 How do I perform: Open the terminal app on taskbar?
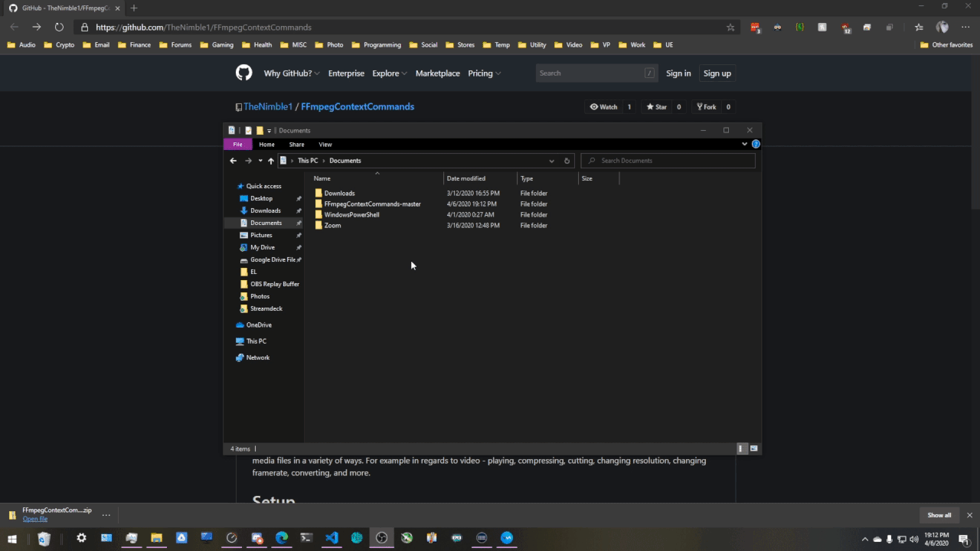pyautogui.click(x=306, y=538)
